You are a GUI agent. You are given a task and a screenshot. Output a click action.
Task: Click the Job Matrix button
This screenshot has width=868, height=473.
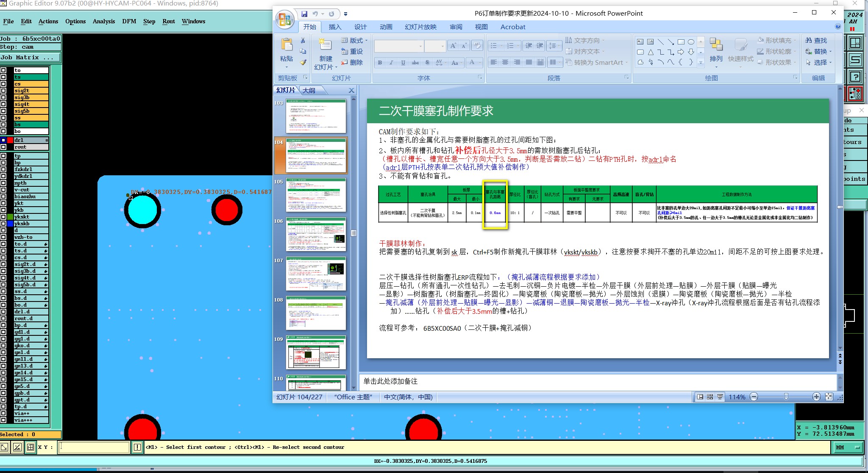pyautogui.click(x=30, y=58)
